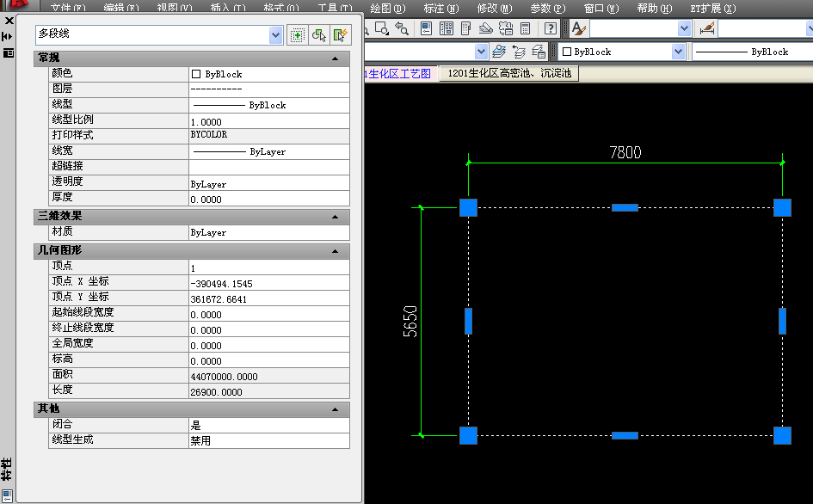
Task: Open the text style dropdown arrow
Action: pos(685,28)
